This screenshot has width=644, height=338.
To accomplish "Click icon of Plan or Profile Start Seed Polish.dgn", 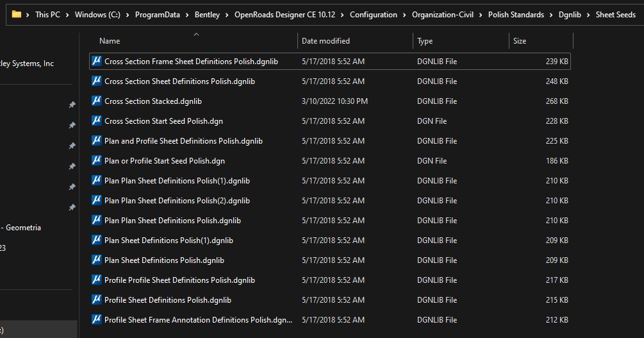I will [97, 161].
